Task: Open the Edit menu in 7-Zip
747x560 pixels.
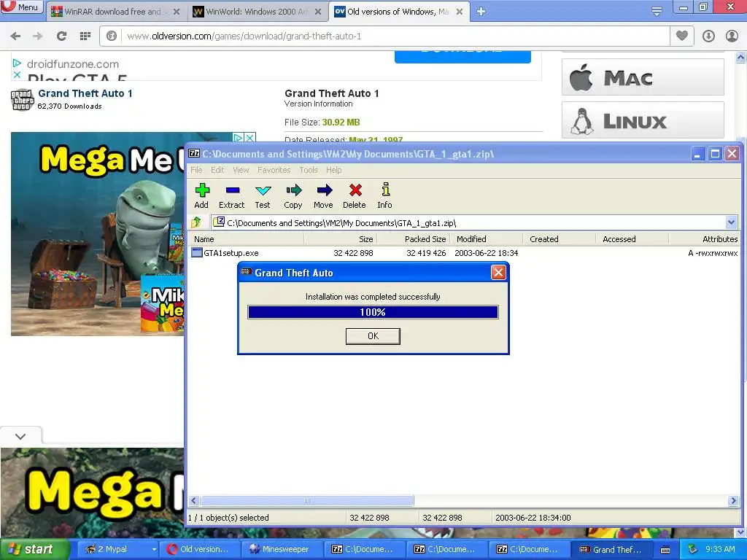Action: 217,170
